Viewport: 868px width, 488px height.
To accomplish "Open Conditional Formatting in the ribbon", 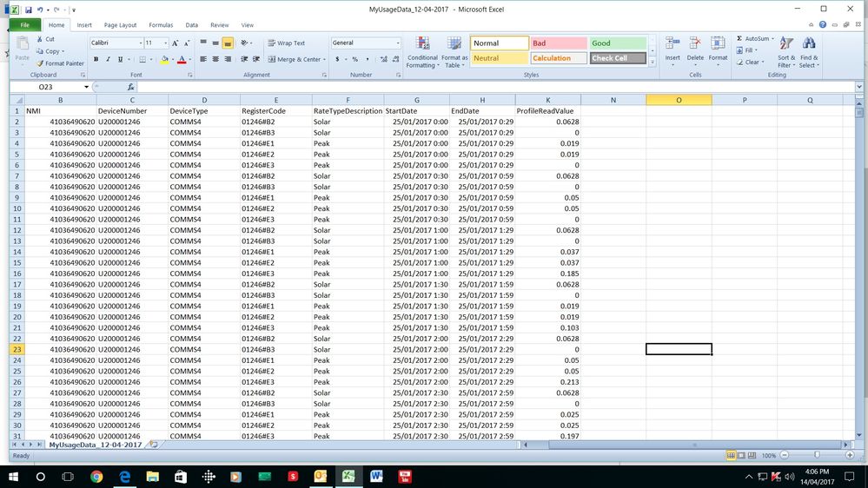I will click(422, 52).
